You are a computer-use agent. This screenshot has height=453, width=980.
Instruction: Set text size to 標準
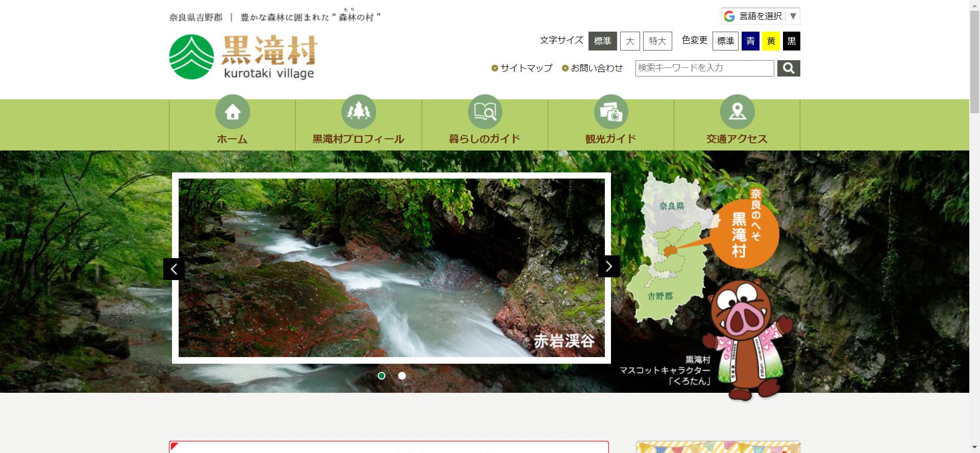click(x=602, y=41)
